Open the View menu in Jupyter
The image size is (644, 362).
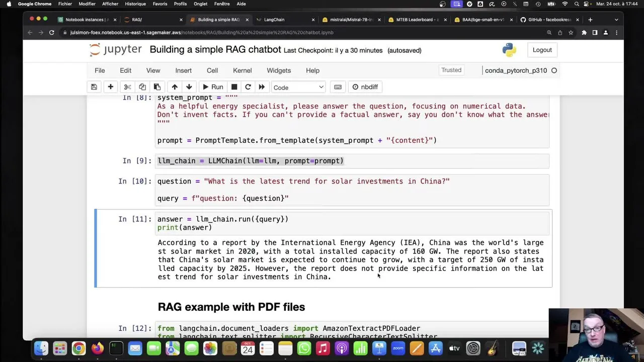[153, 70]
